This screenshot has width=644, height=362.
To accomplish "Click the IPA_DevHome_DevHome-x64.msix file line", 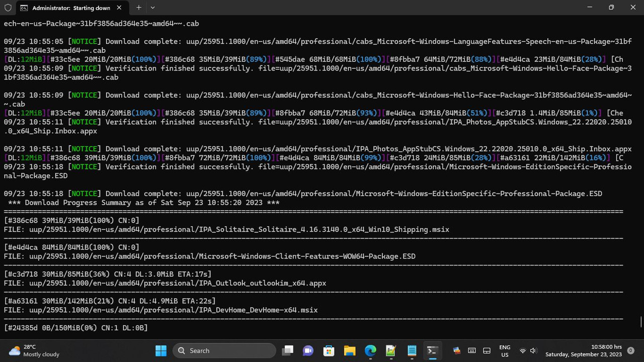I will (160, 310).
